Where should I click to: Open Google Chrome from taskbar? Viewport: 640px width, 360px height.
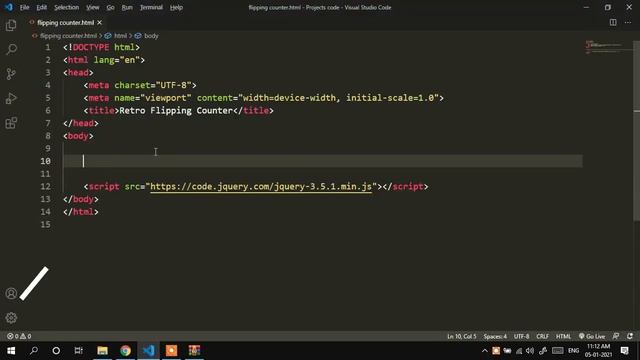point(125,351)
